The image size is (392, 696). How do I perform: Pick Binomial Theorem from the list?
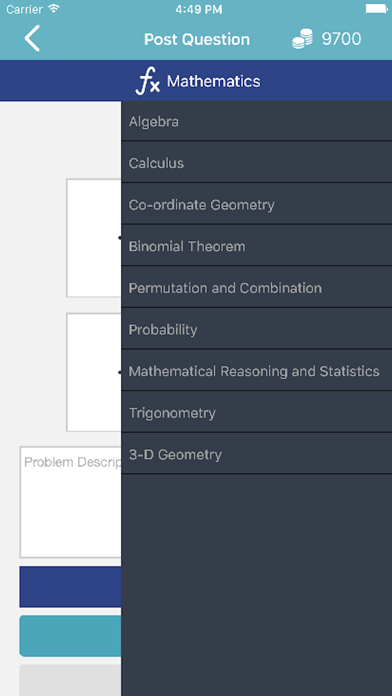(x=257, y=246)
